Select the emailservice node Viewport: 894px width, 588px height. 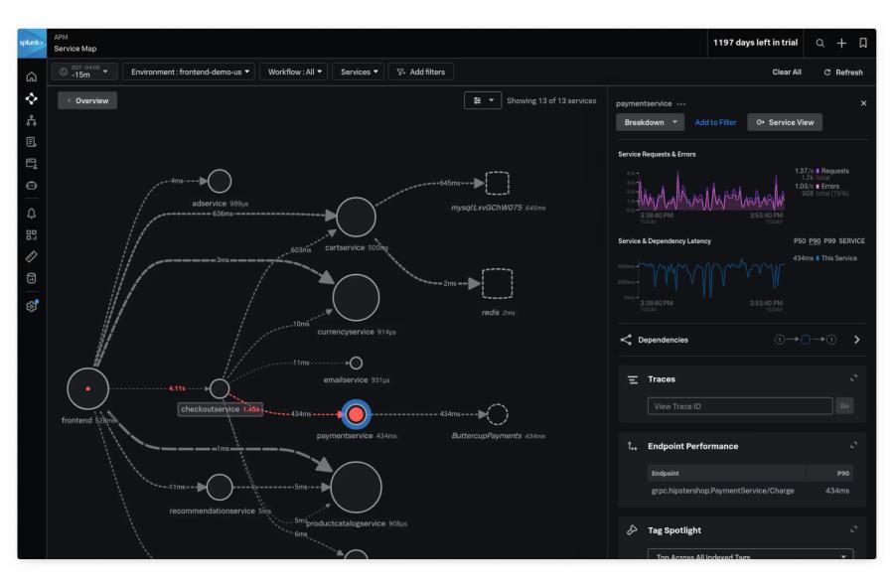[356, 363]
